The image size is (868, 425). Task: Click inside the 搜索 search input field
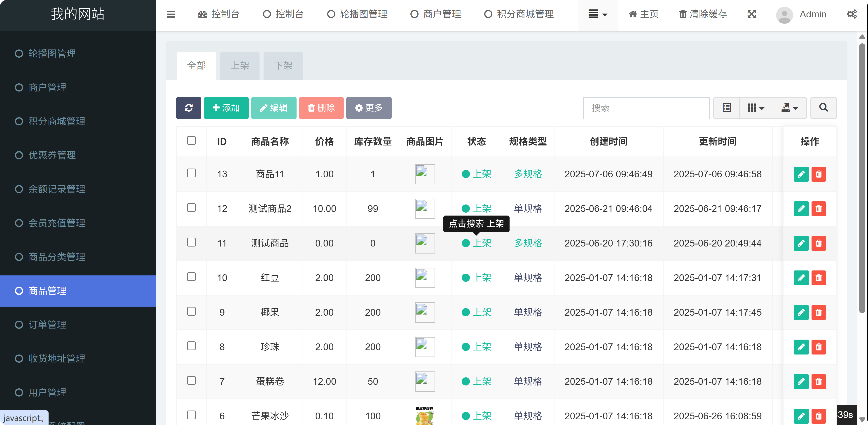(x=646, y=108)
